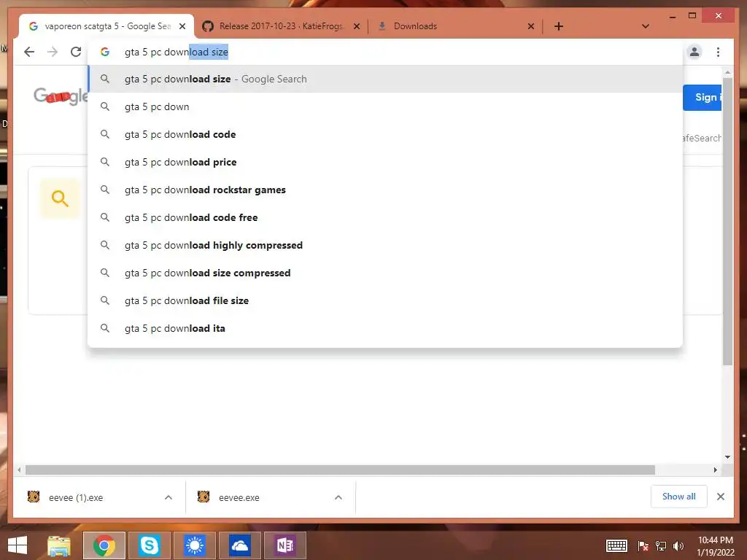Image resolution: width=747 pixels, height=560 pixels.
Task: Open the Windows Start button
Action: click(x=18, y=545)
